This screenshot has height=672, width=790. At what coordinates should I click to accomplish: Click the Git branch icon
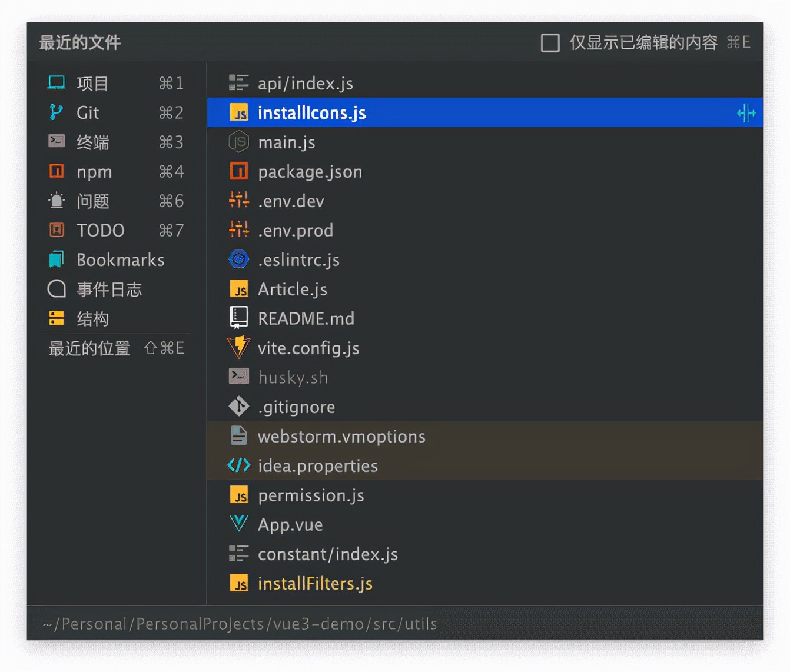coord(57,112)
